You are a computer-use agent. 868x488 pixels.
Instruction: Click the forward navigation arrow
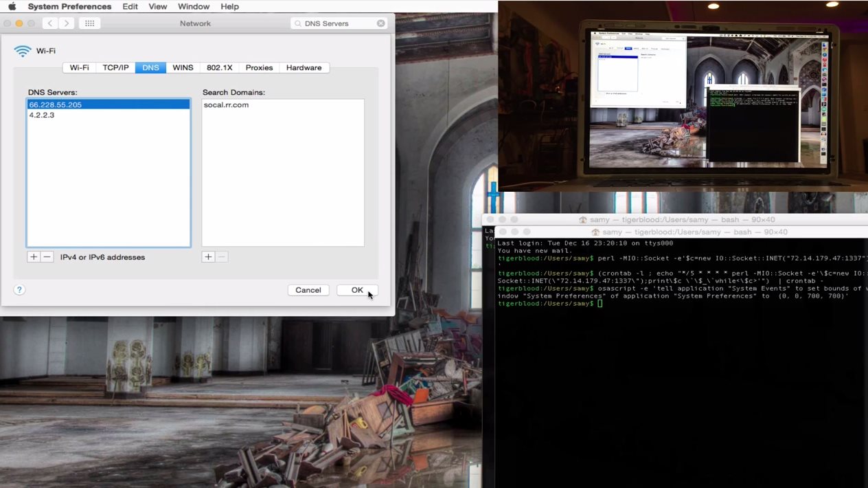point(67,23)
